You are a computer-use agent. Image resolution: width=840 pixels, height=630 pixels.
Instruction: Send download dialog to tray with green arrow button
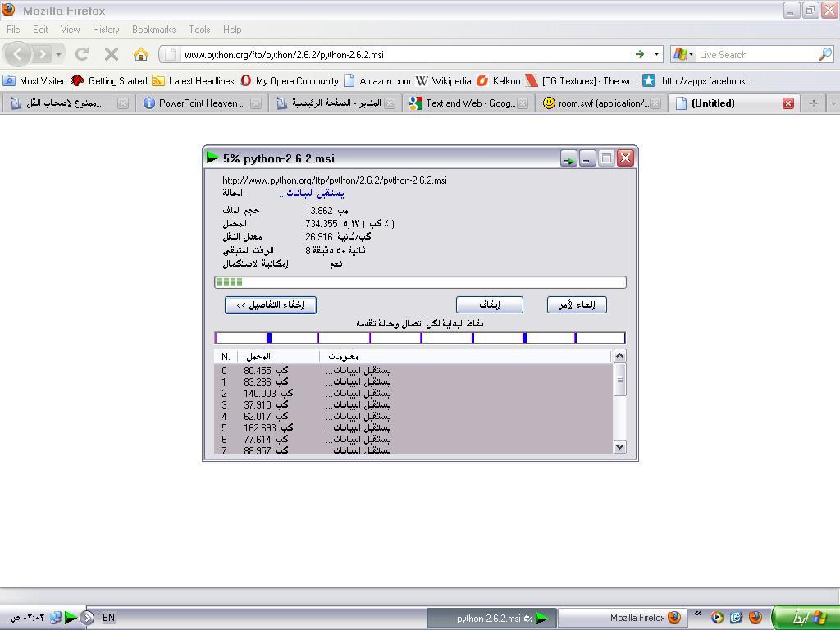[569, 158]
